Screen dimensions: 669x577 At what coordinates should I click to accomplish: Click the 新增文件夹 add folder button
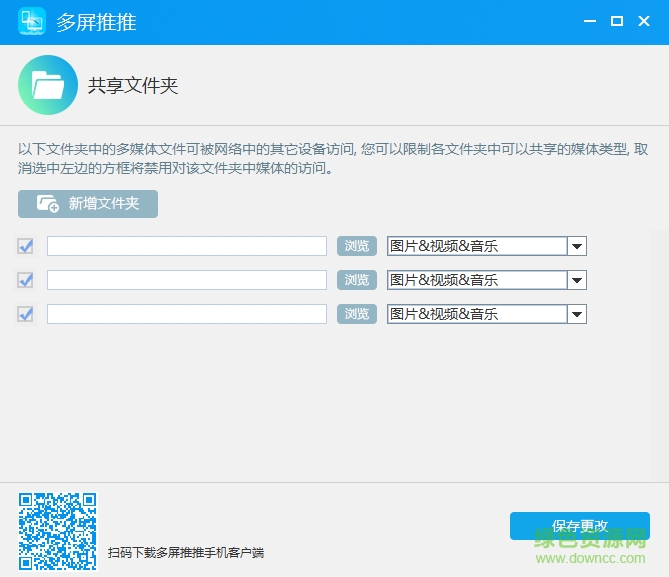tap(88, 203)
